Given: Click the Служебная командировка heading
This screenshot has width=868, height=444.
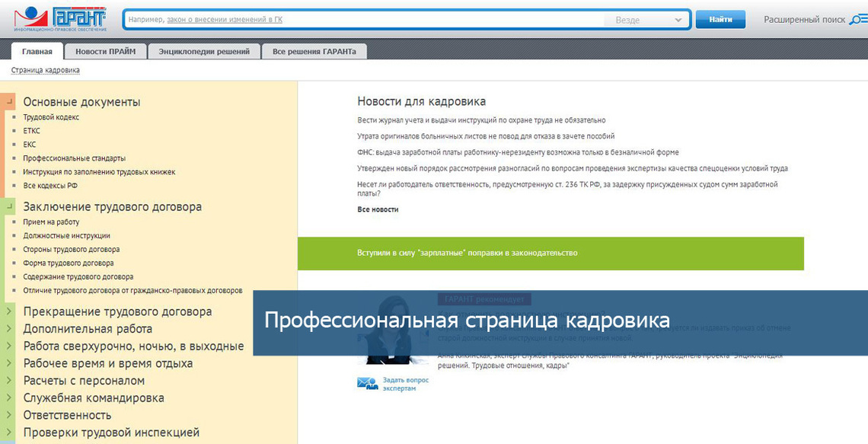Looking at the screenshot, I should click(x=94, y=398).
